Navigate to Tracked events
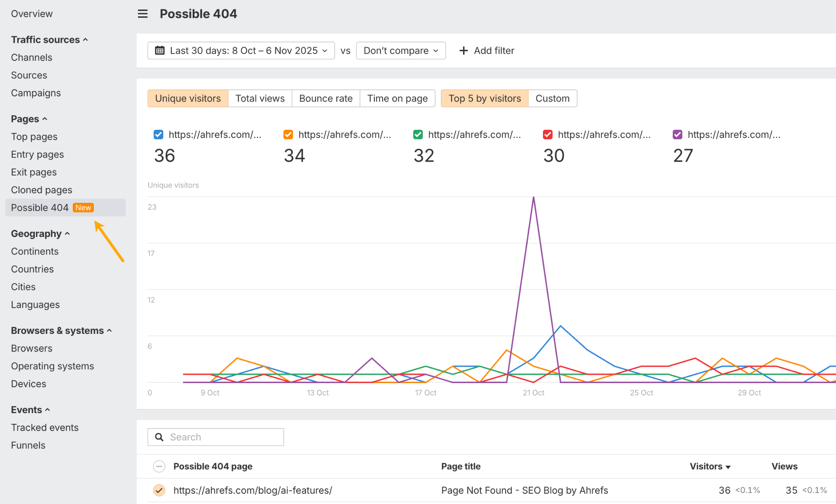836x504 pixels. pyautogui.click(x=45, y=427)
